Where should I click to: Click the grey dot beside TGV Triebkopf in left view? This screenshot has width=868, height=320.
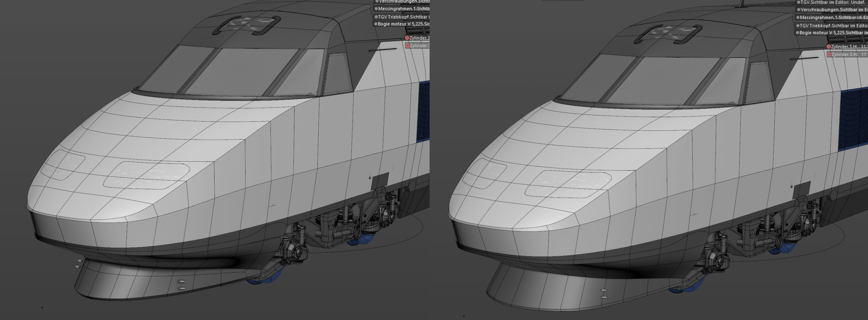376,17
